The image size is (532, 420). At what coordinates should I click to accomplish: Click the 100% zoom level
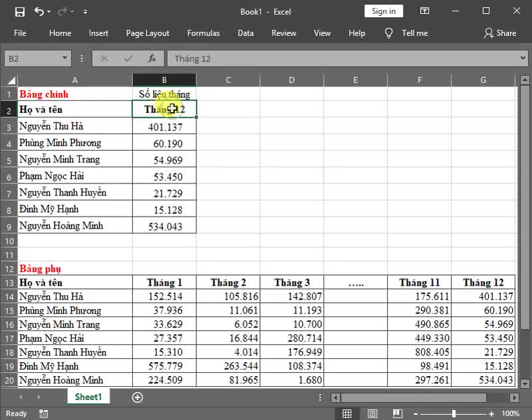click(510, 413)
